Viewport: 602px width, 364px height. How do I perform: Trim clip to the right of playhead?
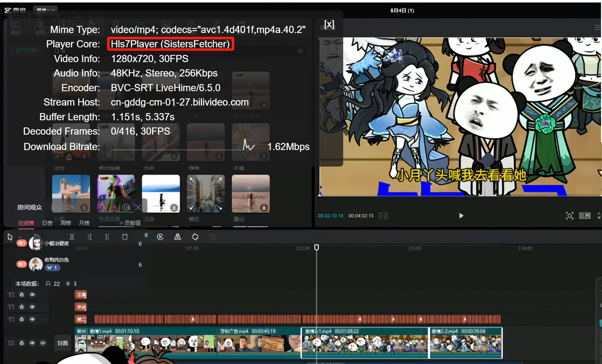pos(107,237)
